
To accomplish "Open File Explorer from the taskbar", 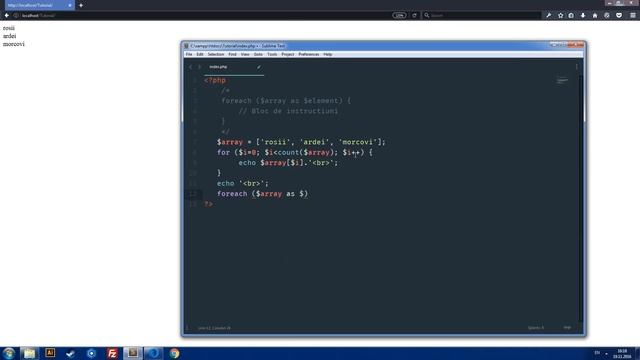I will (29, 353).
